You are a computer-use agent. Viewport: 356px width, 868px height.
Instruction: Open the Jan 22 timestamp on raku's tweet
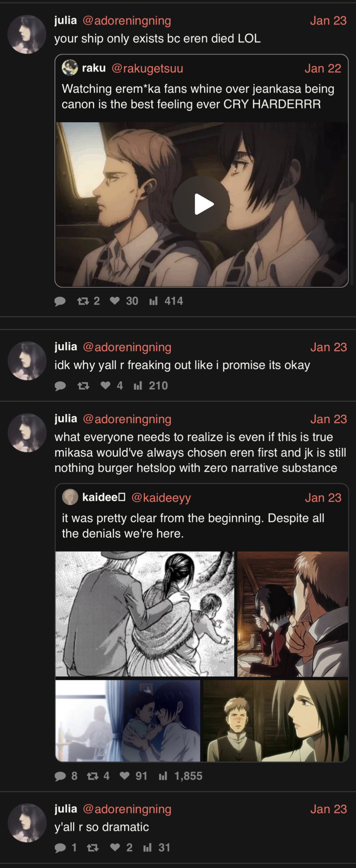click(x=323, y=68)
